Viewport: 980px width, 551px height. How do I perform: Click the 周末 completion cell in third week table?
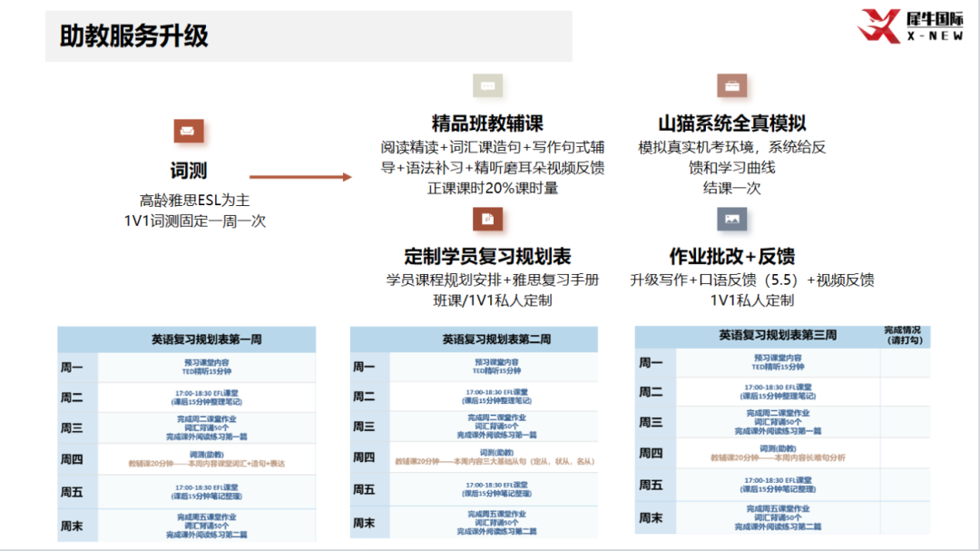pos(905,517)
